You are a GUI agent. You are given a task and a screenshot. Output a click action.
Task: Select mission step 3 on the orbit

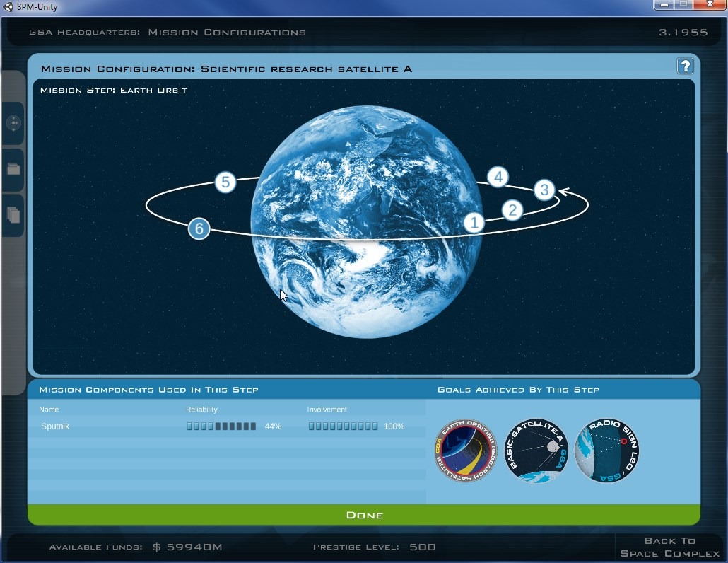544,190
